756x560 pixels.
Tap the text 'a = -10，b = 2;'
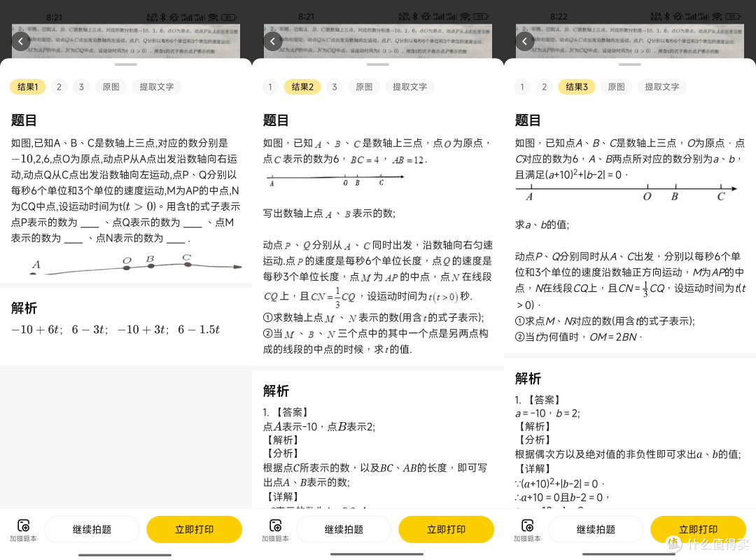pos(547,414)
